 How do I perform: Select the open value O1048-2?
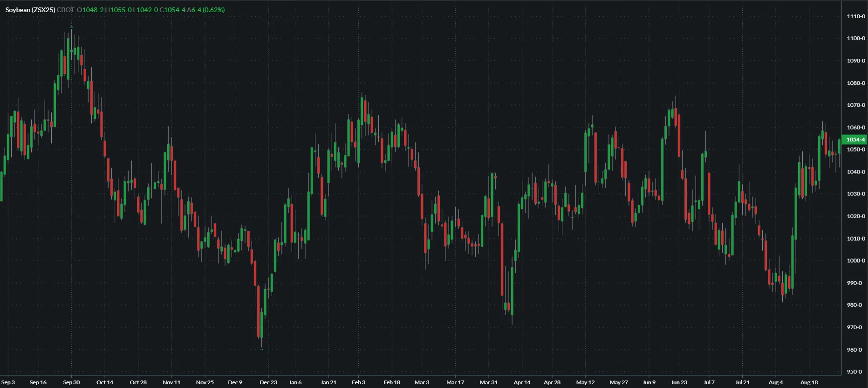click(90, 10)
